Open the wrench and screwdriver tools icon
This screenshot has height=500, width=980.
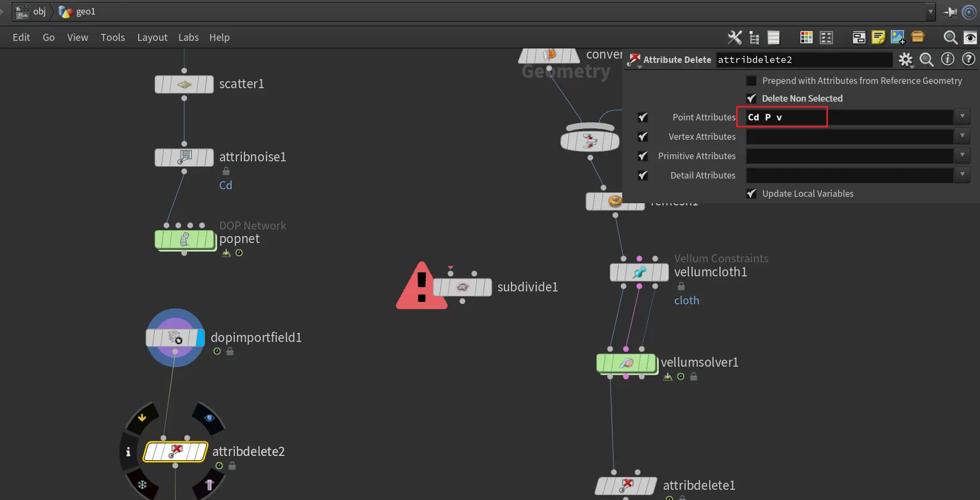point(734,37)
